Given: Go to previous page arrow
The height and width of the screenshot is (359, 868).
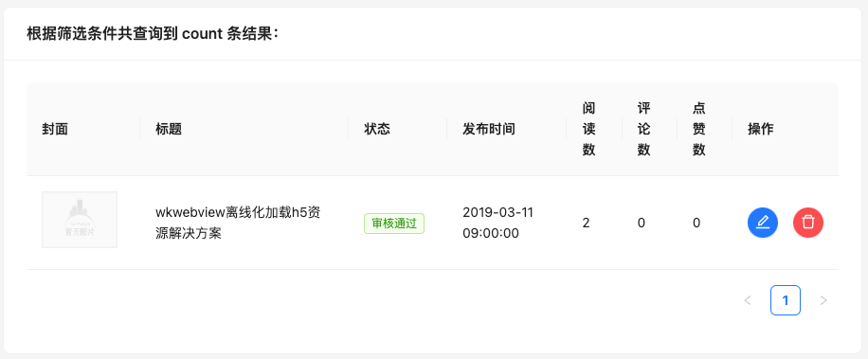Looking at the screenshot, I should click(x=748, y=300).
